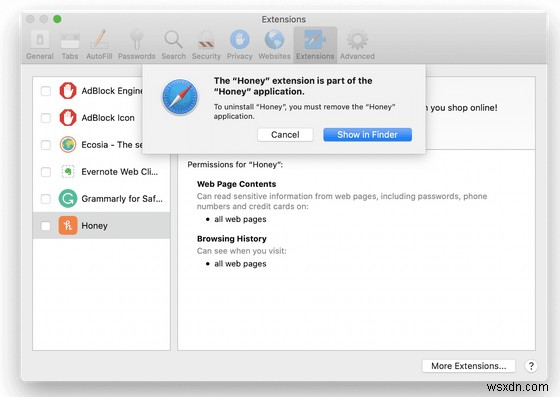The image size is (560, 397).
Task: Cancel the Honey uninstall dialog
Action: [285, 135]
